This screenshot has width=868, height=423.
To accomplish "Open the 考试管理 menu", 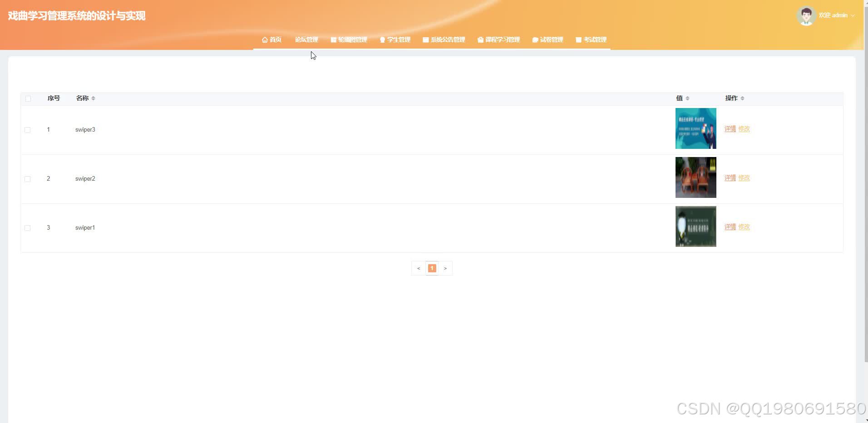I will [x=591, y=40].
